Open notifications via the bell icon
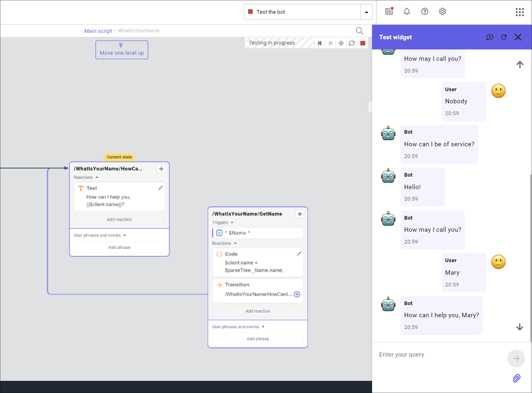Image resolution: width=532 pixels, height=393 pixels. coord(406,11)
